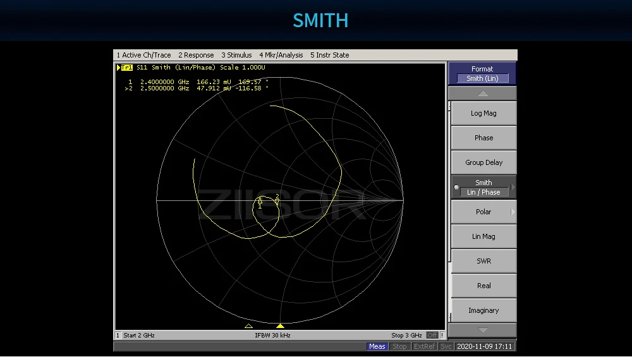Toggle the ExtRef status indicator
The width and height of the screenshot is (632, 364).
pyautogui.click(x=424, y=346)
